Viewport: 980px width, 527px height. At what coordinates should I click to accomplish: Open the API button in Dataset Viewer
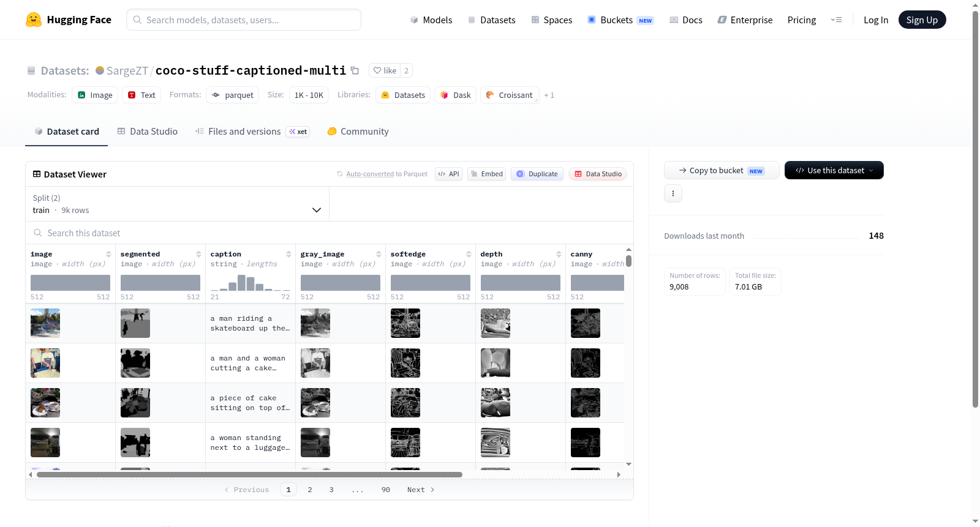tap(448, 174)
